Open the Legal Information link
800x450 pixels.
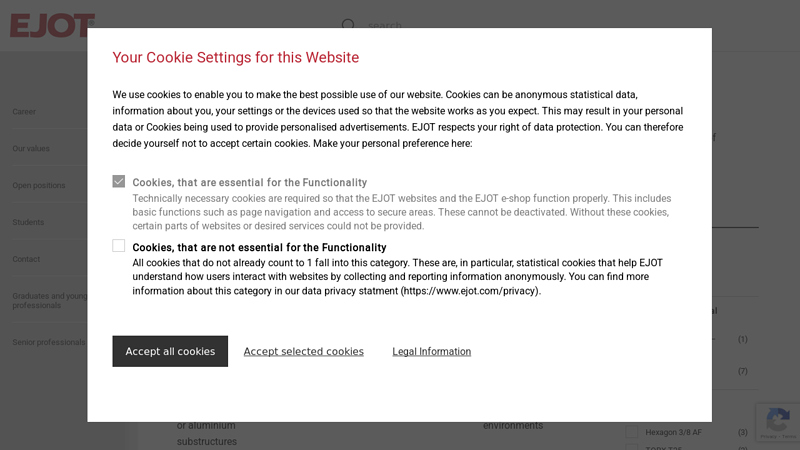pyautogui.click(x=431, y=351)
